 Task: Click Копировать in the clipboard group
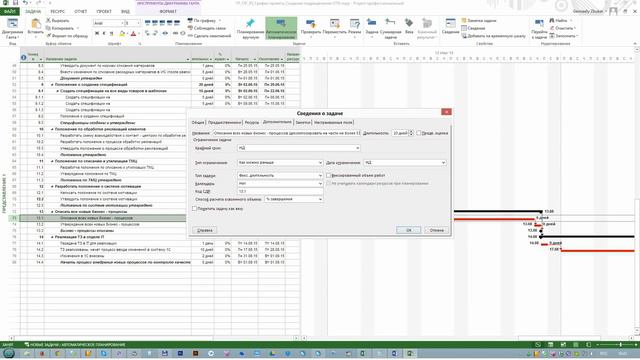coord(60,28)
